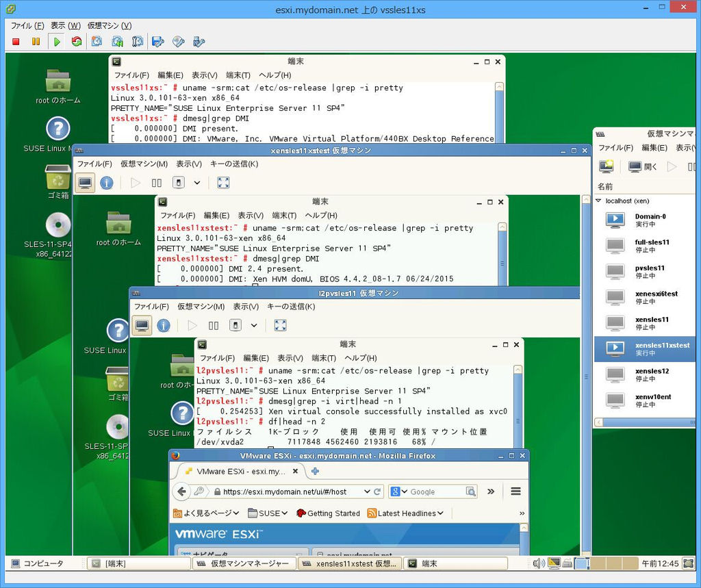This screenshot has height=588, width=701.
Task: Select Domain-0 in the VM list
Action: point(645,220)
